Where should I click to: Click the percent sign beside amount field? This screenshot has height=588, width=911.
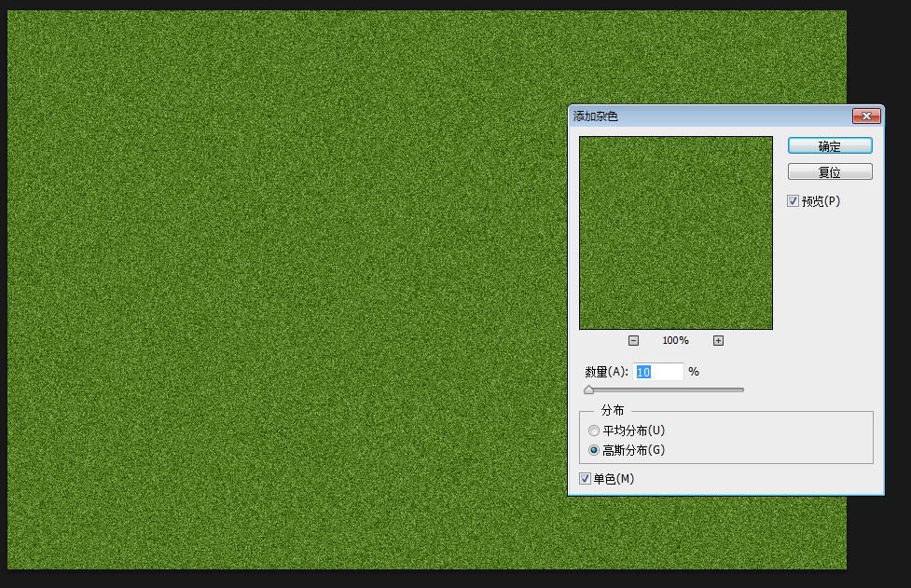(694, 372)
